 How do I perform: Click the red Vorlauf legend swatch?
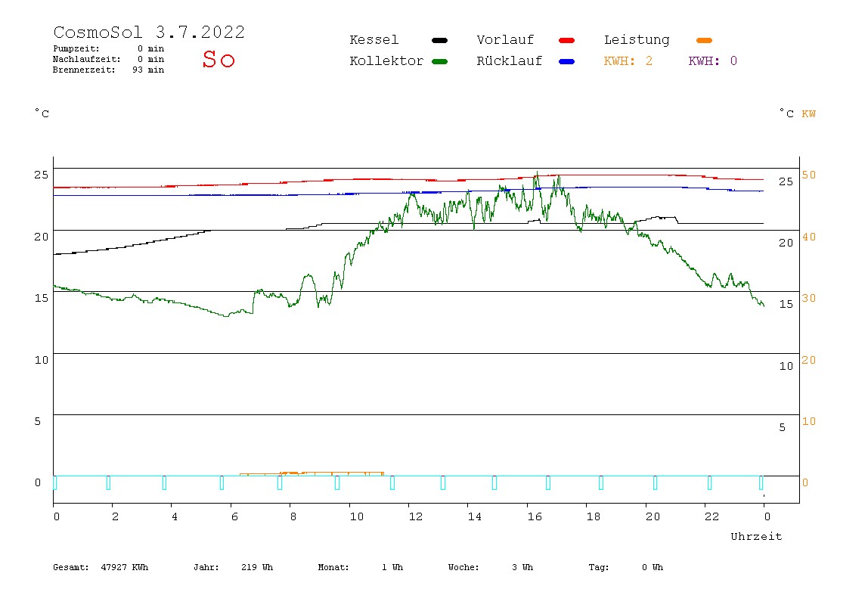[566, 40]
